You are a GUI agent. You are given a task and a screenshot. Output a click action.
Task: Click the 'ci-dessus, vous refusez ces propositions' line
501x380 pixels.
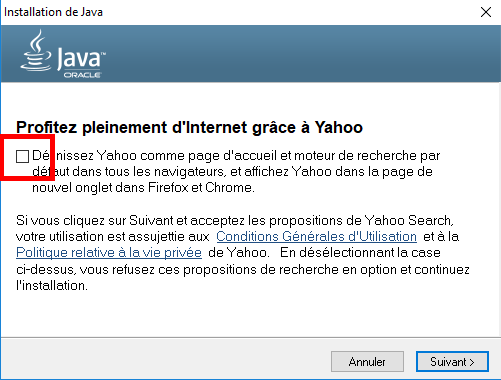(x=243, y=269)
